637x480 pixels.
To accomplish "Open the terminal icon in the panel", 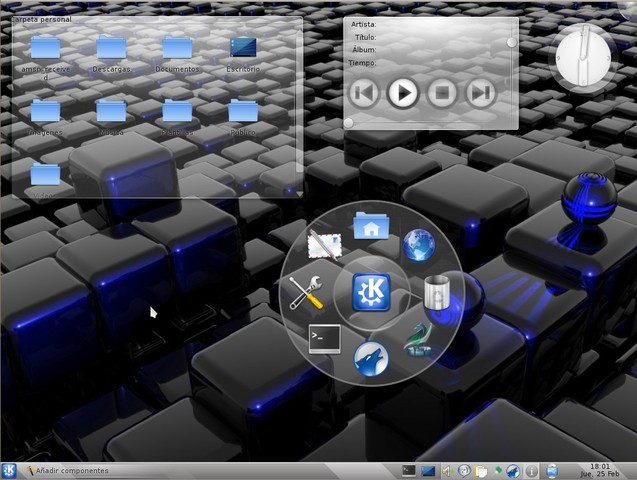I will pos(409,471).
